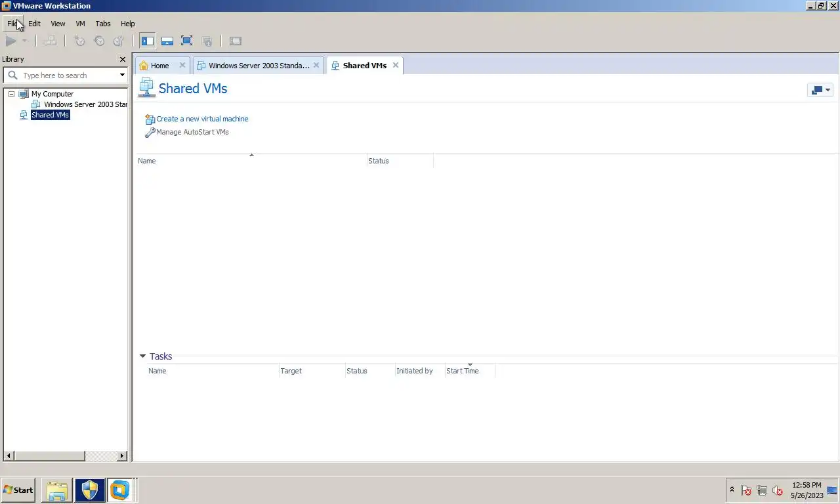
Task: Close the Library panel
Action: coord(122,59)
